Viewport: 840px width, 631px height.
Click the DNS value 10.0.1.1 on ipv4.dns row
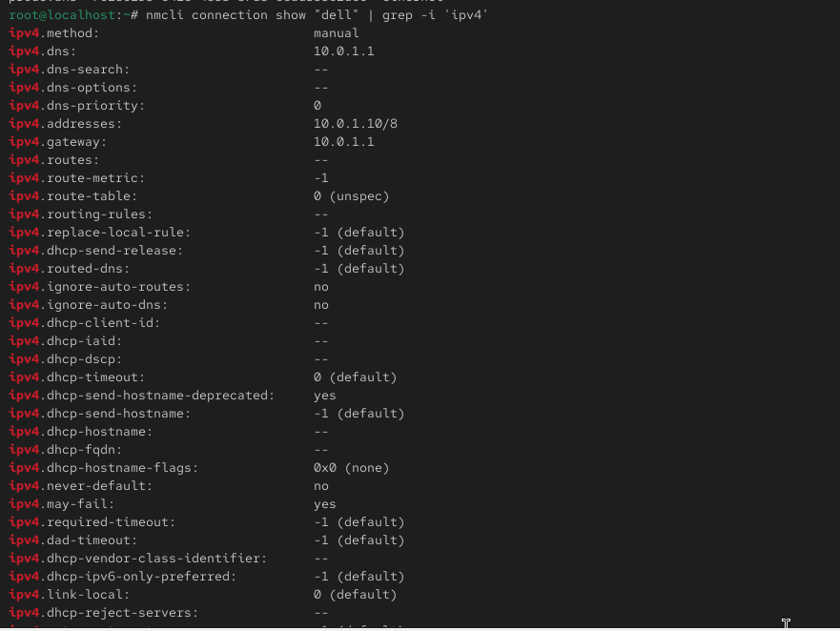click(x=343, y=51)
